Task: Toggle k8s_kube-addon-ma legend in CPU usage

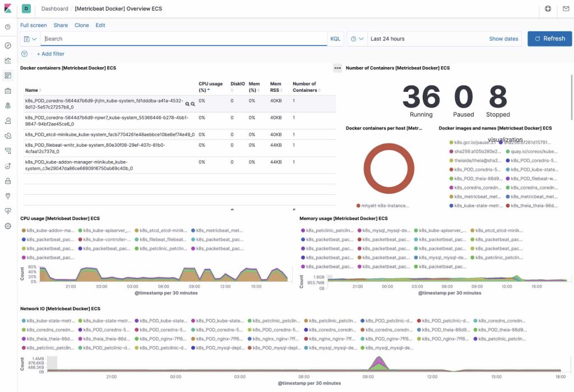Action: (48, 230)
